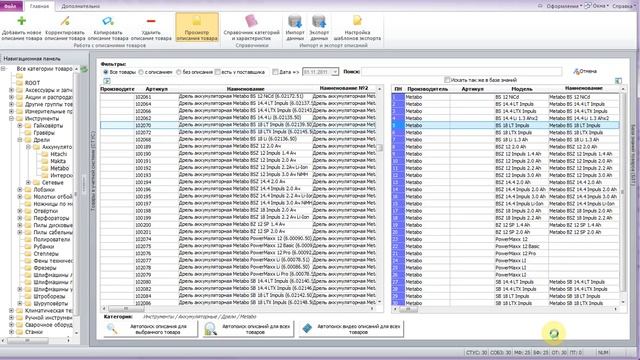The image size is (640, 360).
Task: Click the ROOT folder icon in tree
Action: 20,83
